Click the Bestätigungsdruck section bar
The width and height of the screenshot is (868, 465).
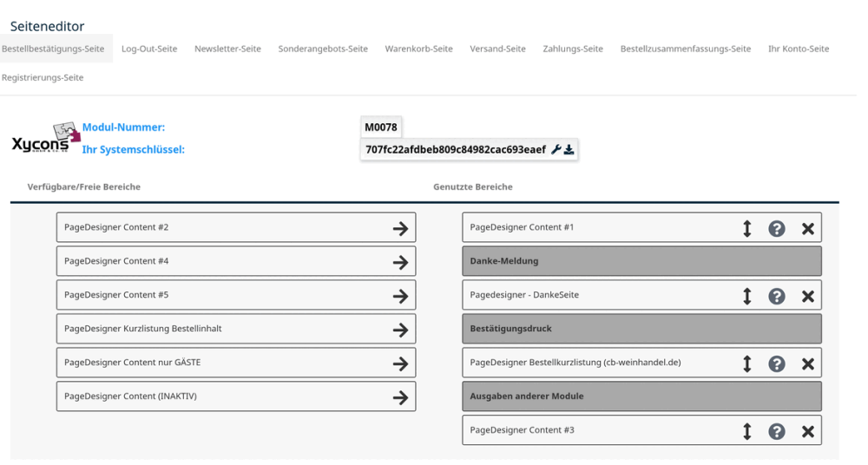tap(641, 328)
